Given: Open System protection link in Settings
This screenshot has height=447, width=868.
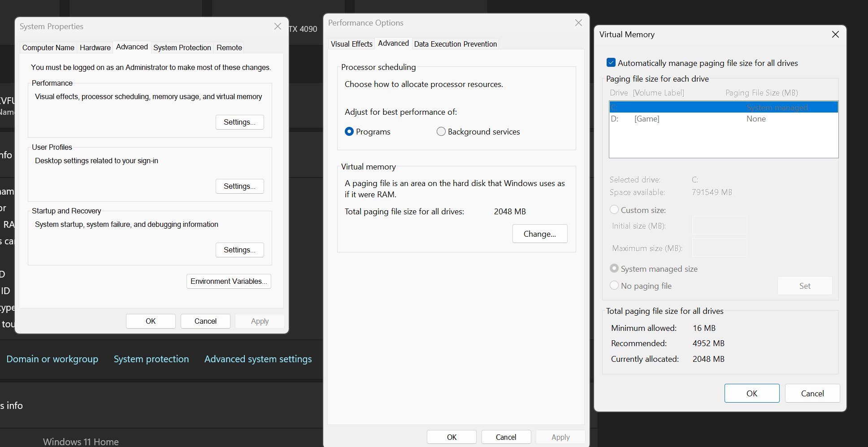Looking at the screenshot, I should pyautogui.click(x=152, y=359).
